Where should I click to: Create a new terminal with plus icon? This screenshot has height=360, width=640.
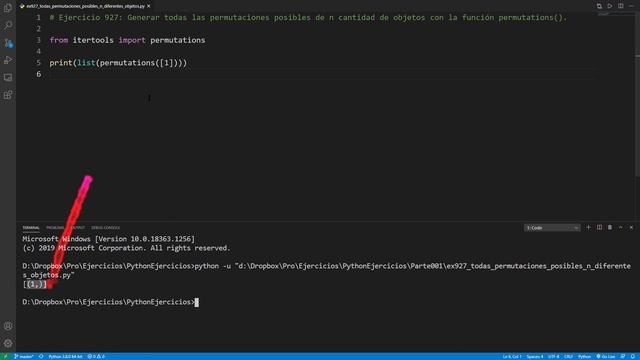tap(589, 227)
